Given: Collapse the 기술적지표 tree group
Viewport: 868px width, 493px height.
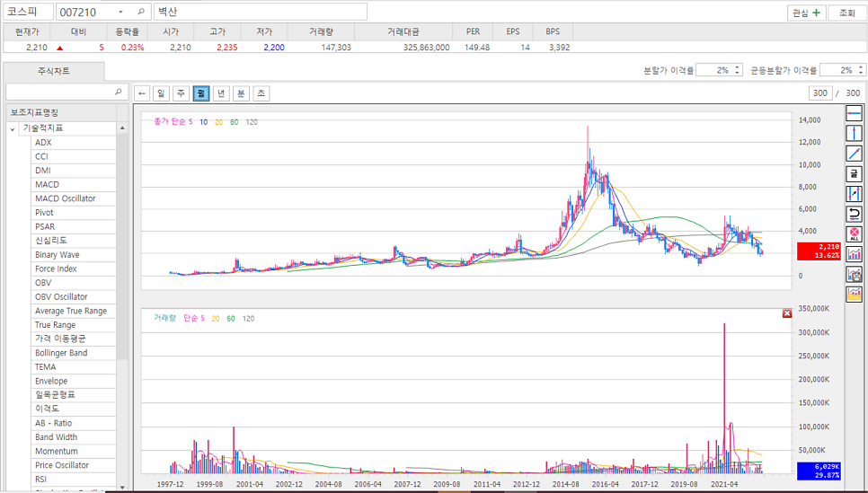Looking at the screenshot, I should (x=13, y=129).
